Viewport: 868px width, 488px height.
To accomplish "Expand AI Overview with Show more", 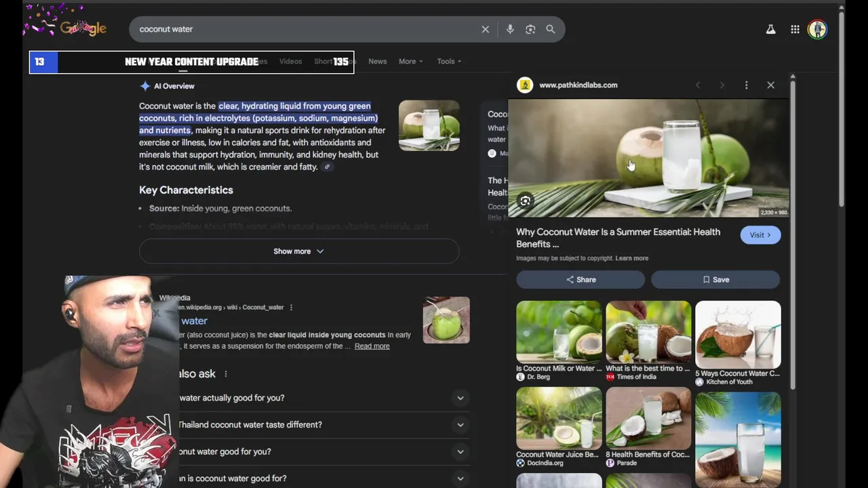I will (299, 251).
